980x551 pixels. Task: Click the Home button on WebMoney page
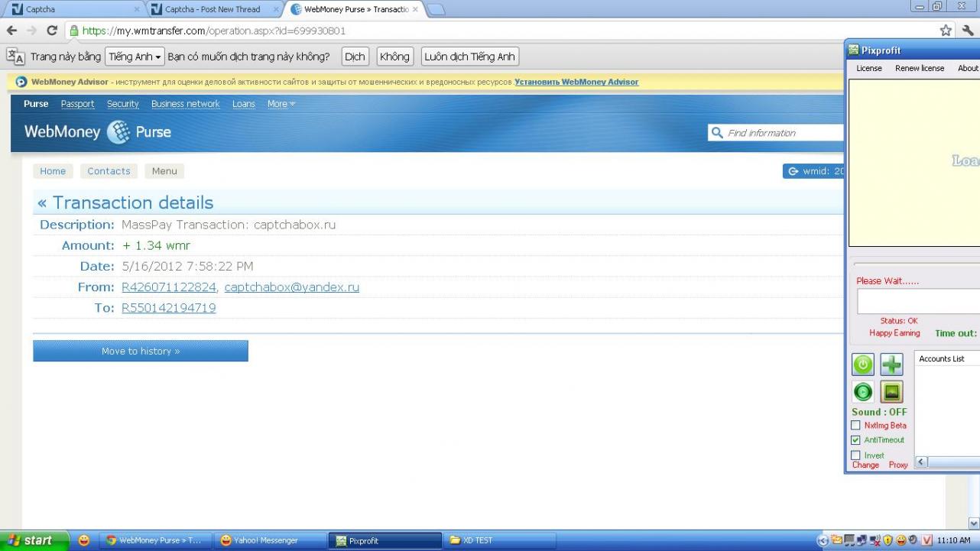click(x=53, y=171)
